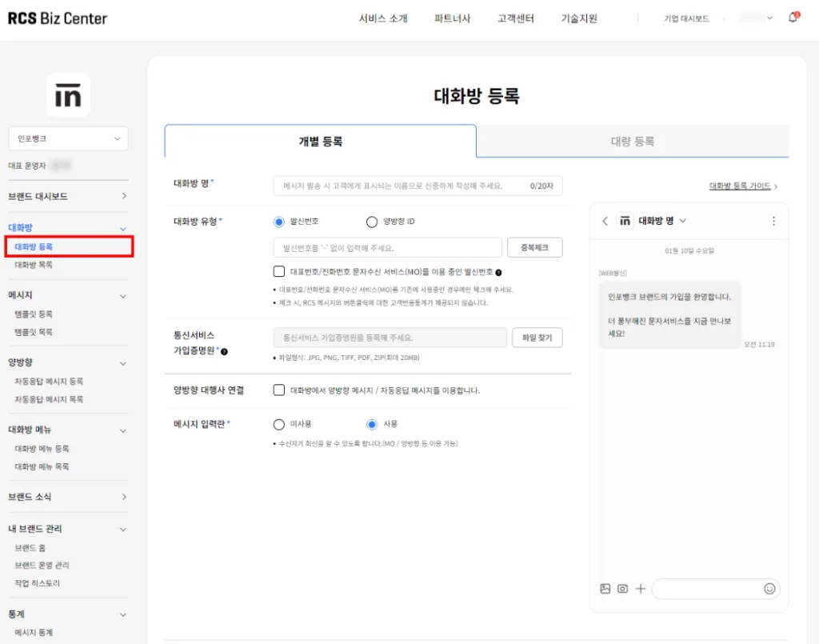Switch to the 개별 등록 tab
The height and width of the screenshot is (644, 819).
(x=320, y=141)
